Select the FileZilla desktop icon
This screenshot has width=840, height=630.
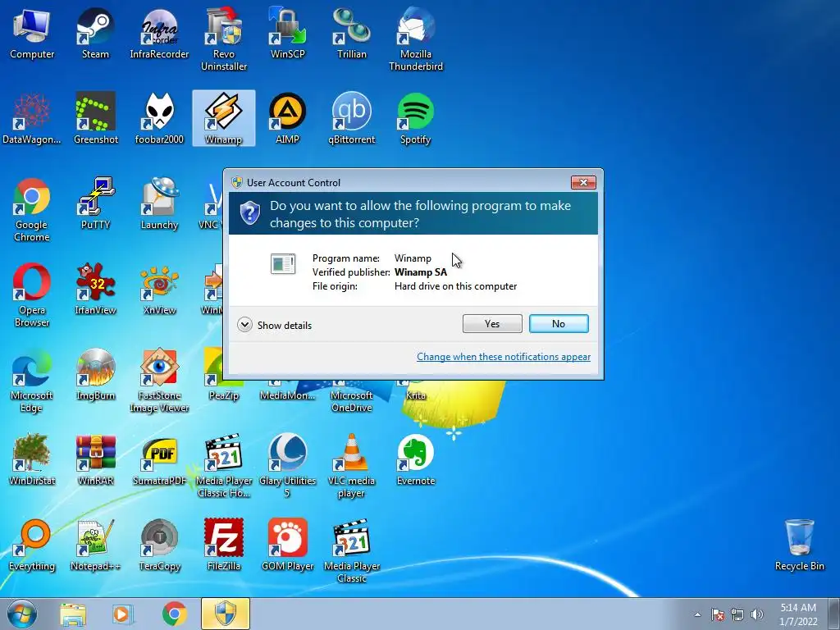click(x=223, y=545)
